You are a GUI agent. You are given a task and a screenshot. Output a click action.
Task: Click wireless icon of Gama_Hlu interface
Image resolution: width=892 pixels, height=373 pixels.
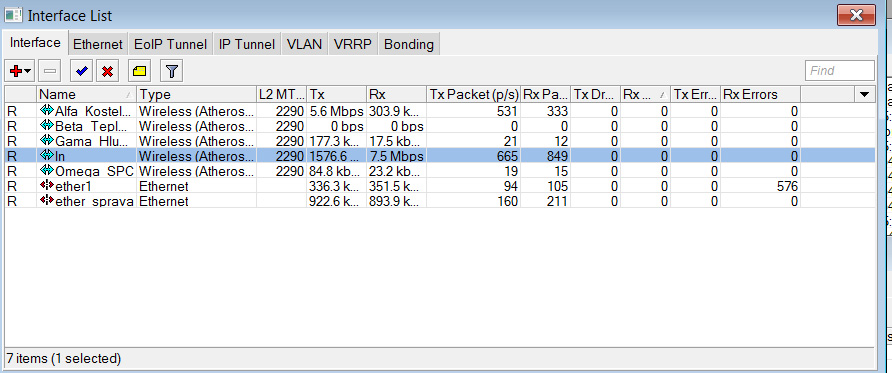(47, 140)
